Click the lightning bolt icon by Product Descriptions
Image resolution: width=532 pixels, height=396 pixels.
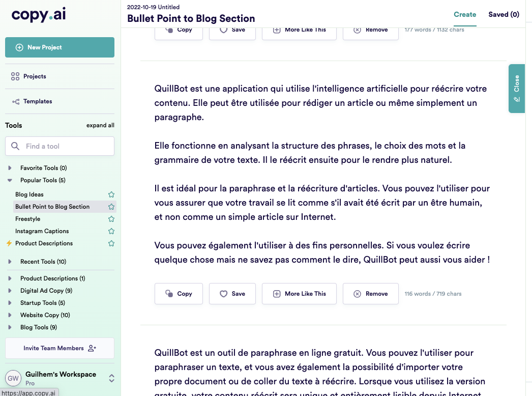point(9,243)
